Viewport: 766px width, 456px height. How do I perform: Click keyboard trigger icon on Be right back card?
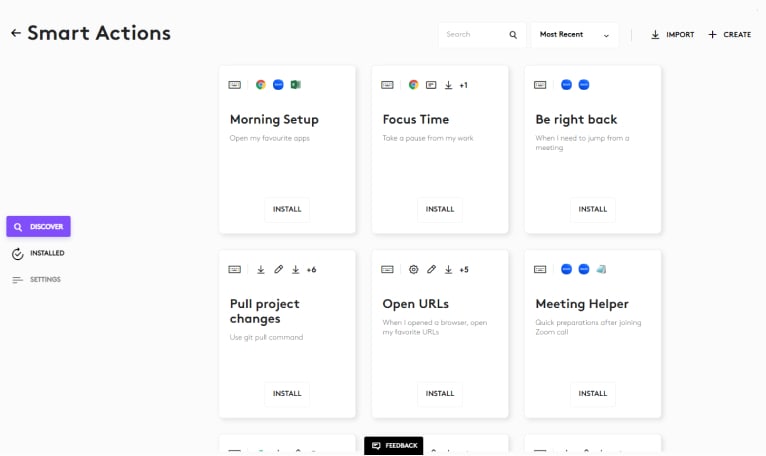point(540,85)
